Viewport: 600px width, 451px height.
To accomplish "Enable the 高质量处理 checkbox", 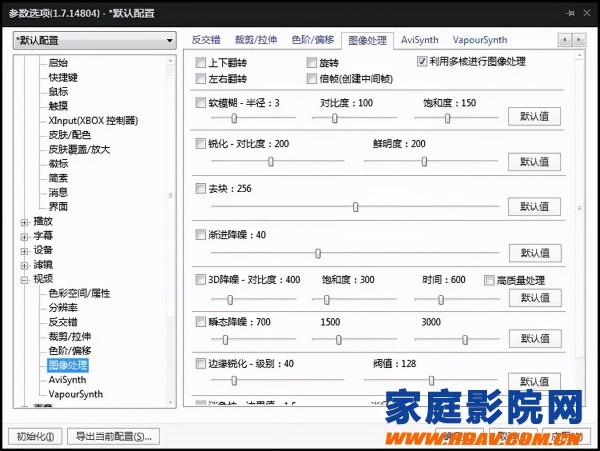I will [x=490, y=280].
